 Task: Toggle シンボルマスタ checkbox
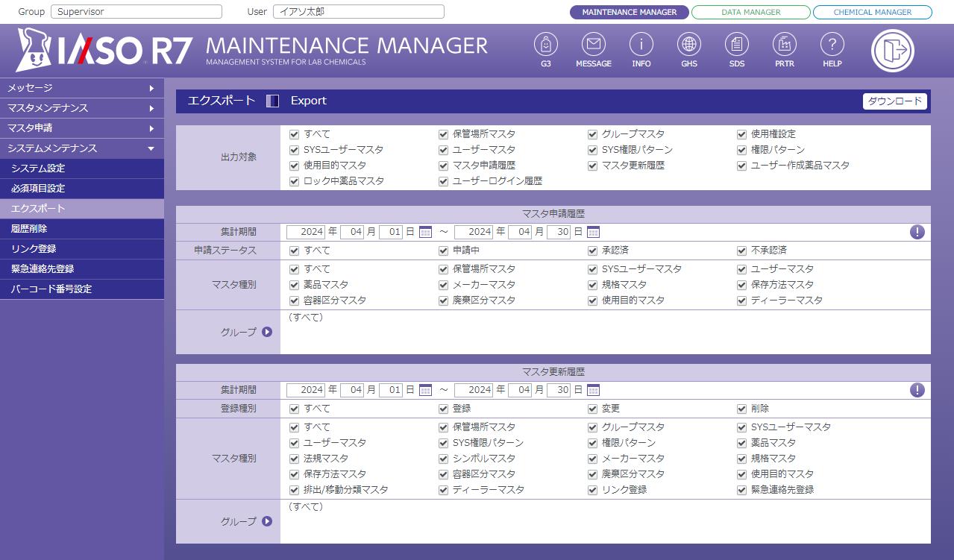[x=443, y=459]
